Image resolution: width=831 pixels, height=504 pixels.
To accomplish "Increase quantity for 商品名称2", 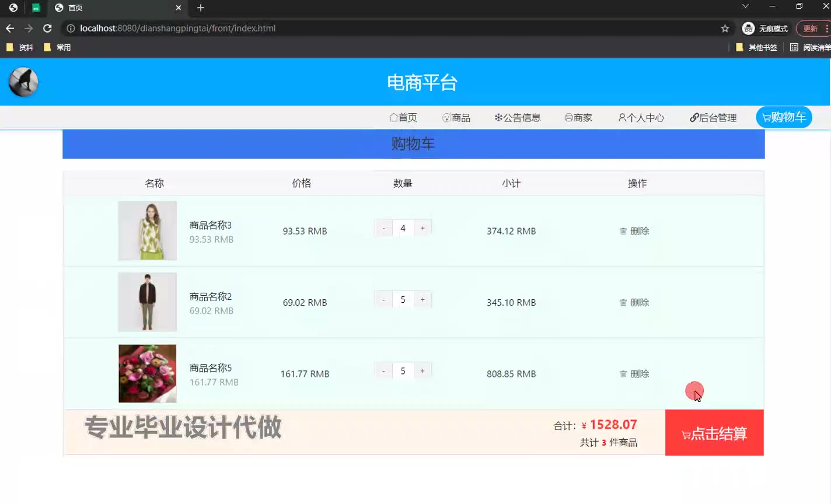I will (423, 300).
